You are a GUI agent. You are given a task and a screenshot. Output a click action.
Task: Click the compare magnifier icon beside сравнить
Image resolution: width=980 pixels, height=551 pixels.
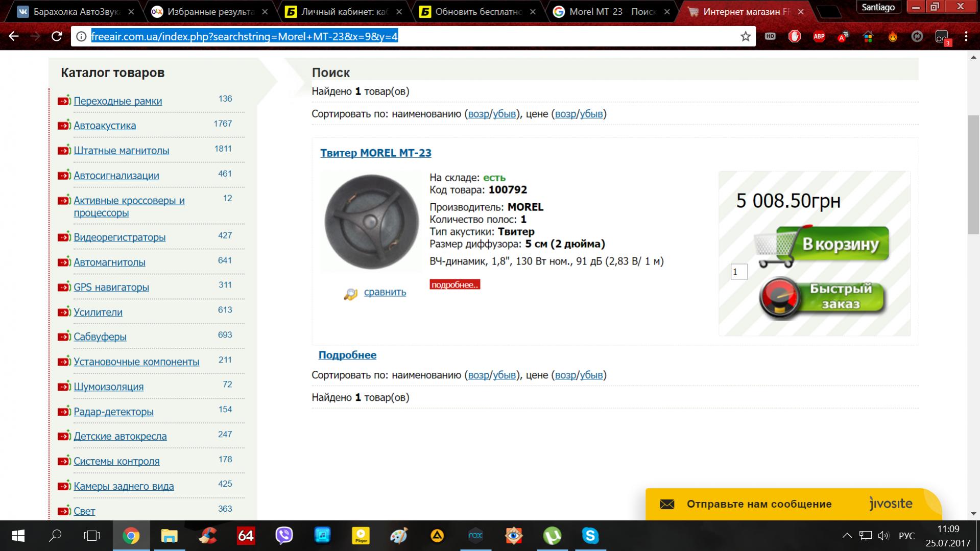coord(350,294)
